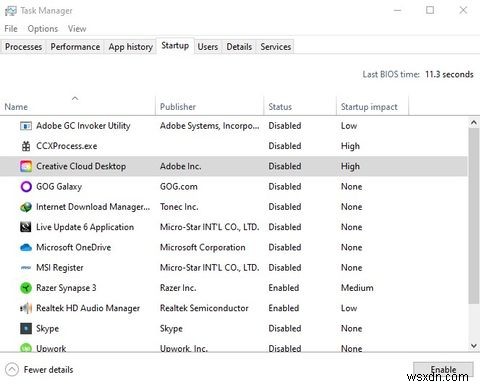The image size is (480, 387).
Task: Click the Enabled status for Razer Synapse 3
Action: pyautogui.click(x=284, y=288)
